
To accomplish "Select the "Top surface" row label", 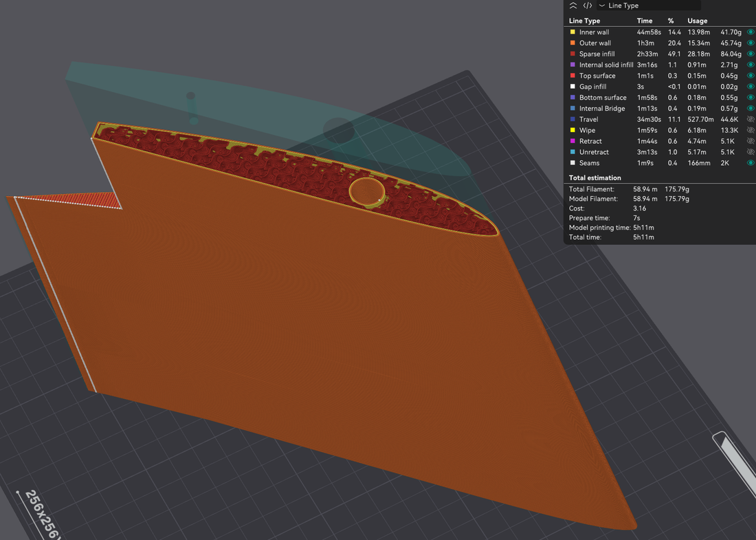I will click(597, 76).
